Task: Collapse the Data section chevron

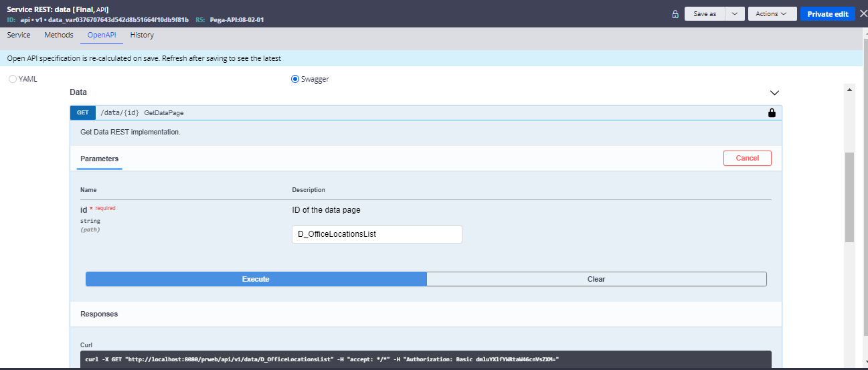Action: click(x=774, y=92)
